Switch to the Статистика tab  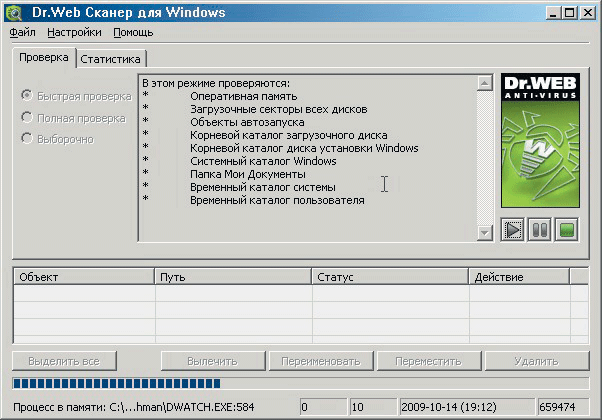(x=112, y=59)
